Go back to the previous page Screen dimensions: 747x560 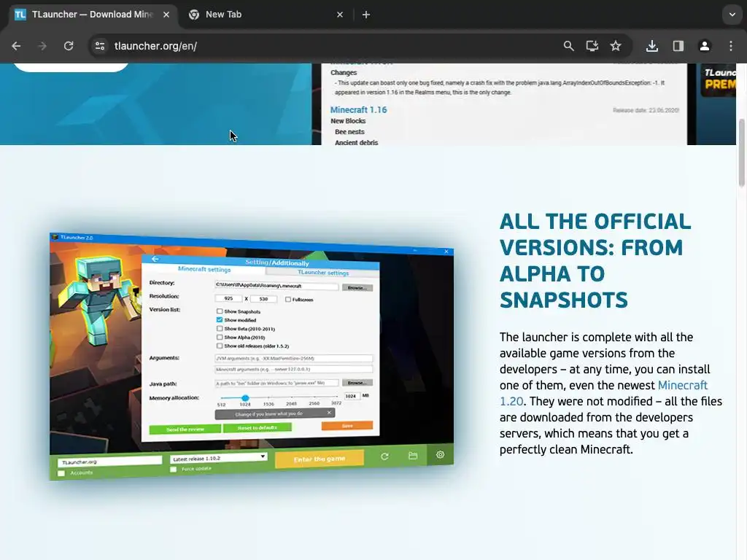tap(16, 46)
